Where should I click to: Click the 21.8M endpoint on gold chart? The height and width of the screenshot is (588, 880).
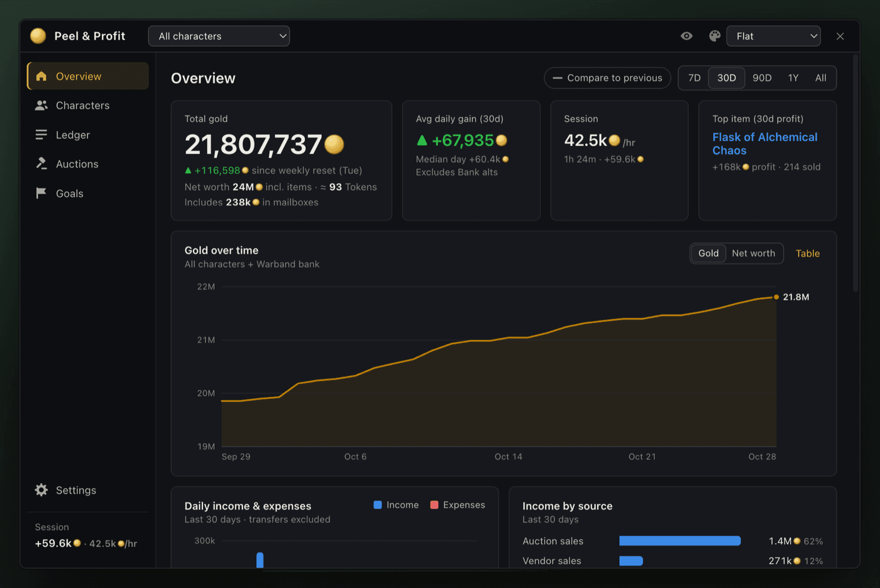[x=776, y=297]
